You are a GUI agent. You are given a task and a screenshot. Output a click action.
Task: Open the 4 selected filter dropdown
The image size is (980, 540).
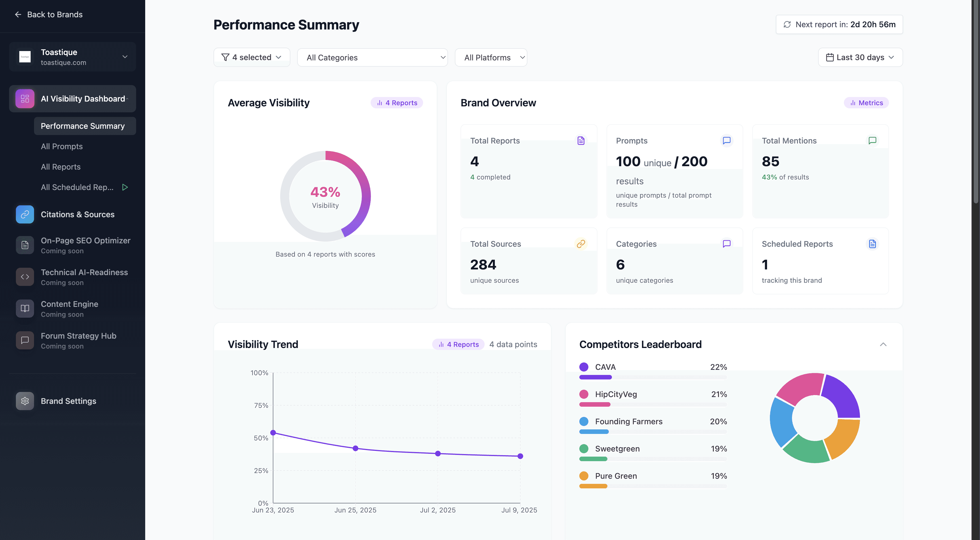(x=252, y=58)
